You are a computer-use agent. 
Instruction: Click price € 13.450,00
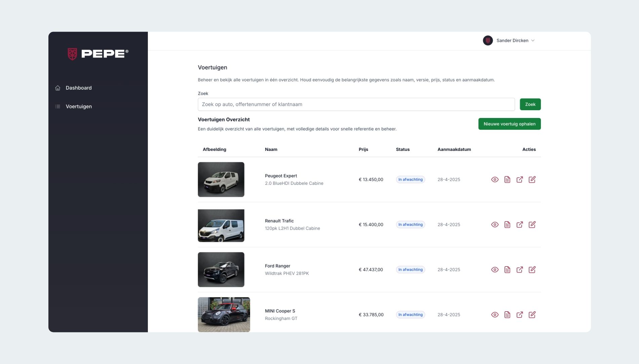click(371, 179)
